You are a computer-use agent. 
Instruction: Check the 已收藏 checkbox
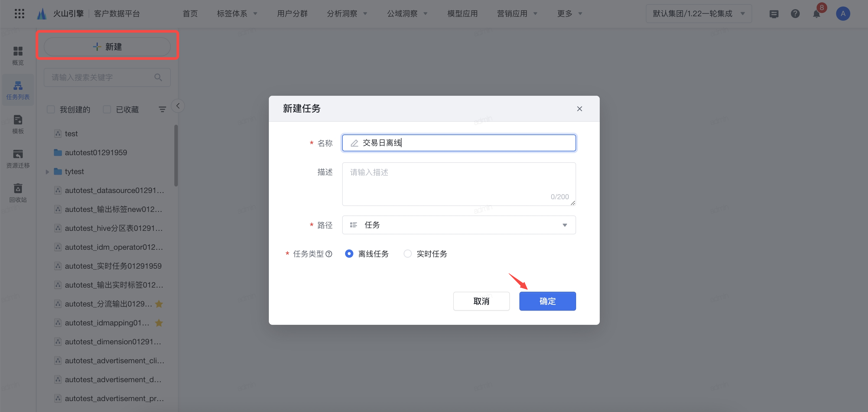point(107,109)
